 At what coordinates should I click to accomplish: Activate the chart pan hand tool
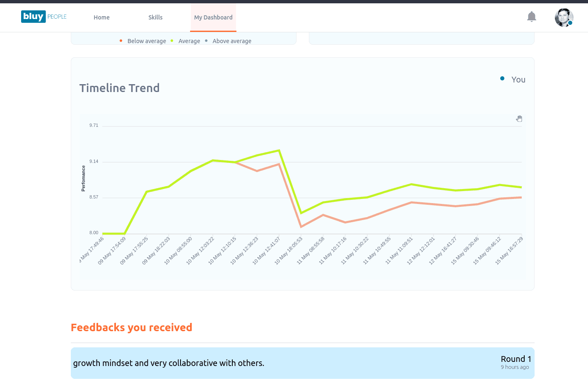(519, 119)
